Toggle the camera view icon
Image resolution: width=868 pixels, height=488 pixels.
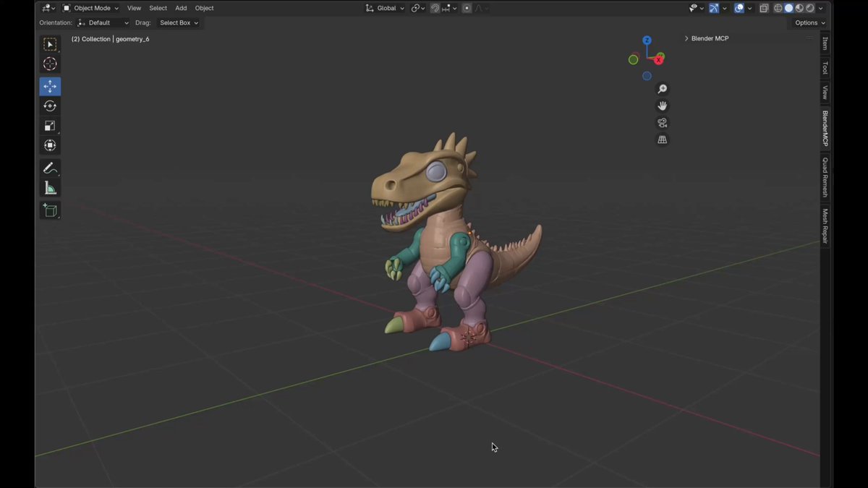662,123
